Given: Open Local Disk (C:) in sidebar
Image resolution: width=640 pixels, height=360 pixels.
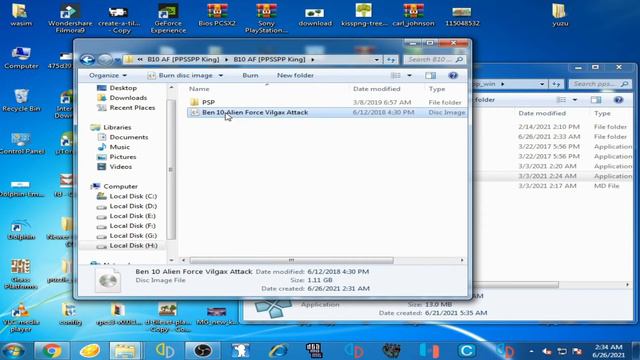Looking at the screenshot, I should point(133,196).
